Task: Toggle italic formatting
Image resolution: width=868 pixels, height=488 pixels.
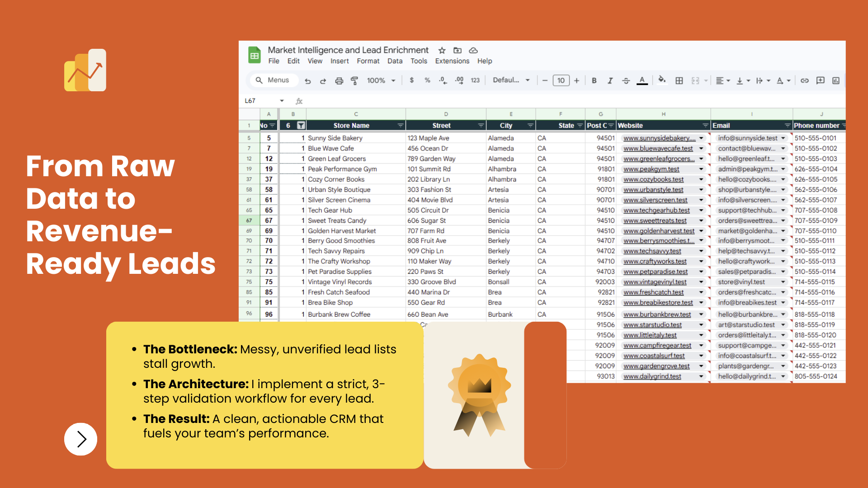Action: pyautogui.click(x=610, y=80)
